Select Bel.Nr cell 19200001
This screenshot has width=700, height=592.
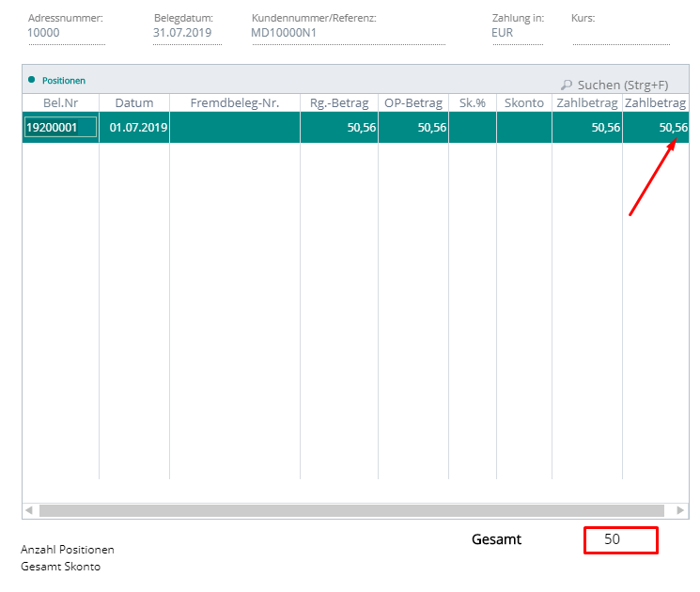point(60,128)
